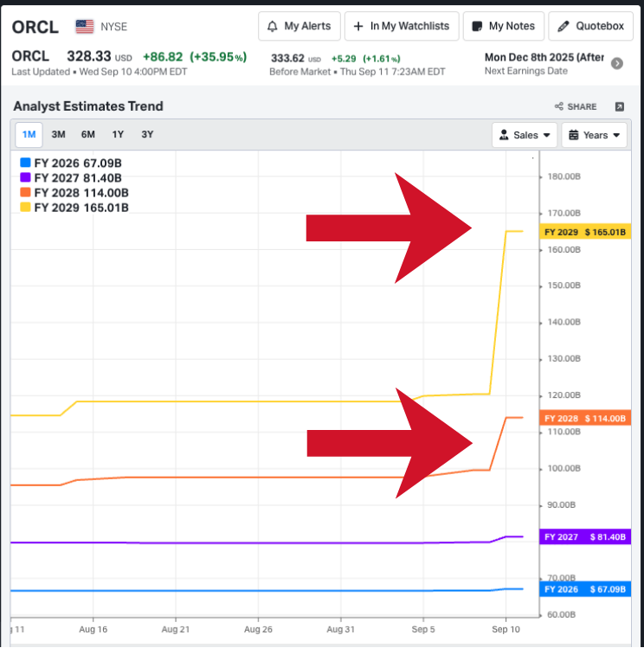Click the NYSE exchange label
This screenshot has height=648, width=644.
pyautogui.click(x=114, y=27)
